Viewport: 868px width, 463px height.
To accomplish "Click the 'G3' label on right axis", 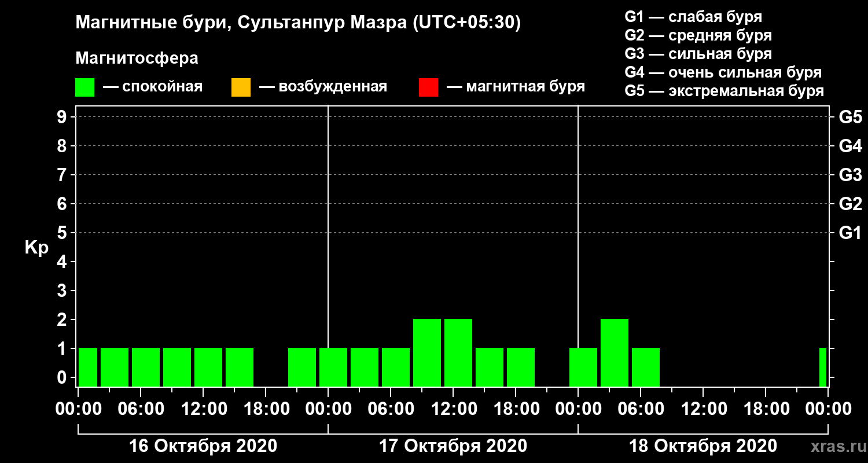I will 850,175.
